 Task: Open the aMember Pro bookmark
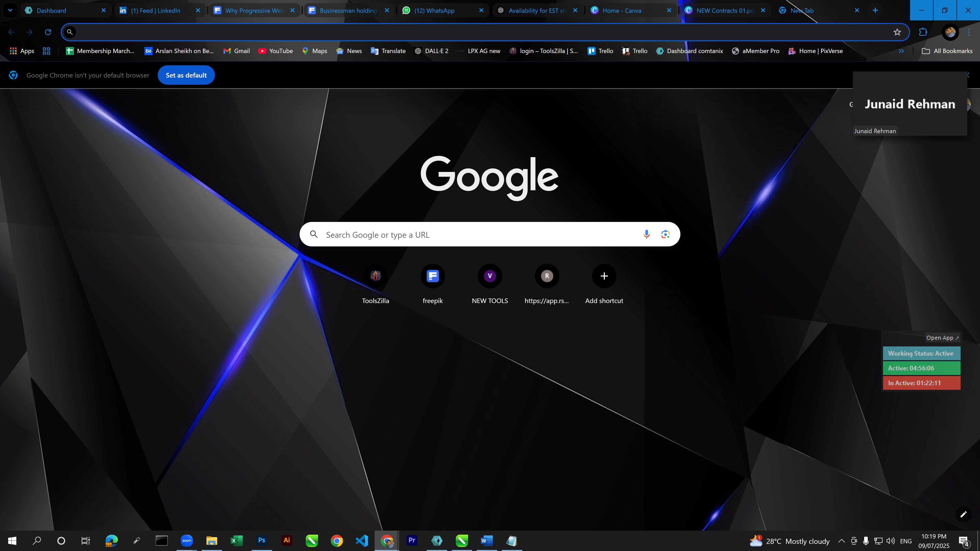click(x=755, y=51)
